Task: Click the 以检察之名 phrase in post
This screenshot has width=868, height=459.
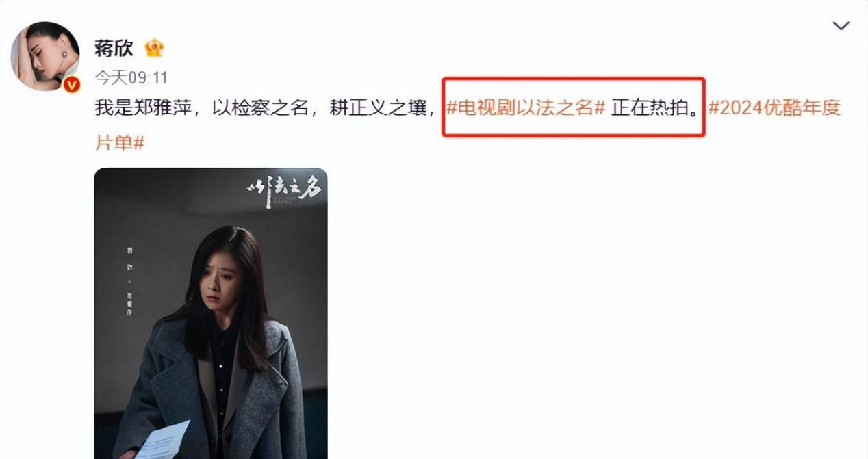Action: (261, 108)
